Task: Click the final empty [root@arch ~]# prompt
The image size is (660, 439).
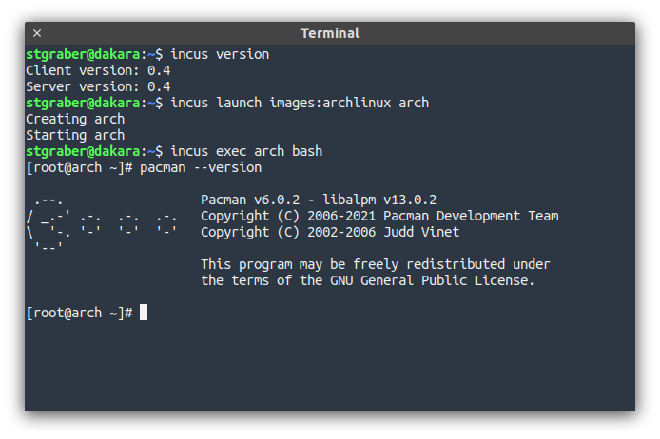Action: point(79,313)
